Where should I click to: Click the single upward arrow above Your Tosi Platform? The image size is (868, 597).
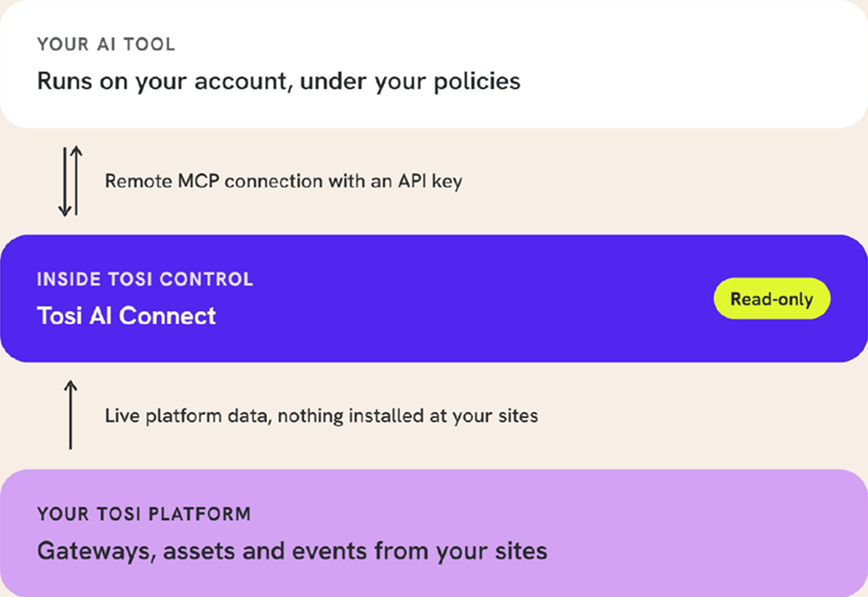[70, 415]
